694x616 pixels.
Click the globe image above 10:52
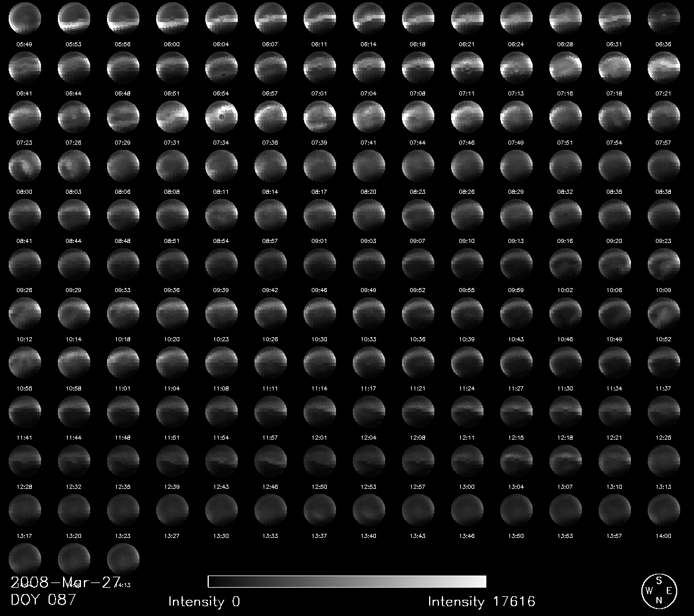[664, 314]
